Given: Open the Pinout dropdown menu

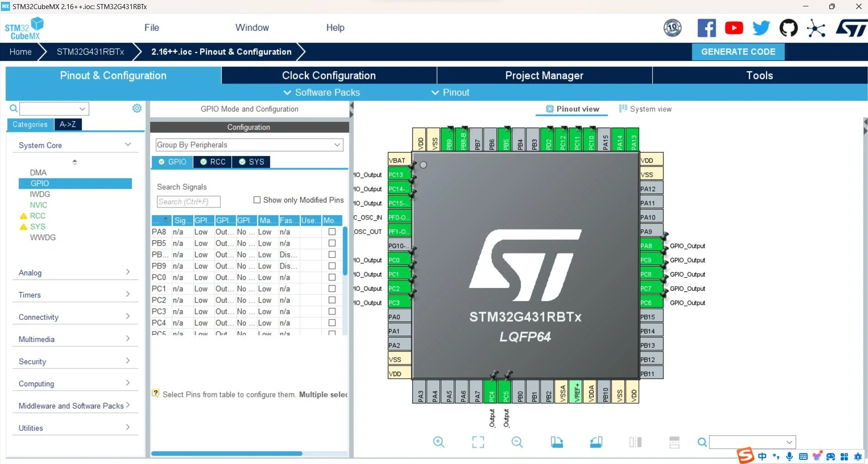Looking at the screenshot, I should (x=450, y=92).
